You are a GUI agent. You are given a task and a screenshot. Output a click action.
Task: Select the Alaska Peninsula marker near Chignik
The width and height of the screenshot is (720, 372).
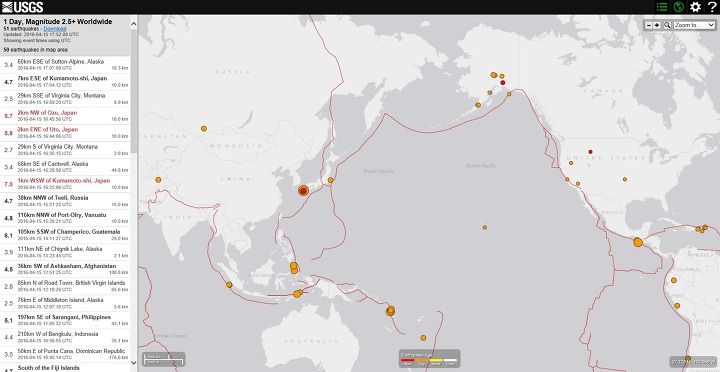tap(478, 105)
